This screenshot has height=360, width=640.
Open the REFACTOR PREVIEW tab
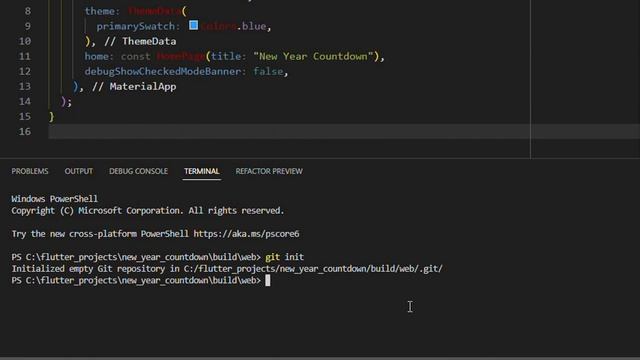pyautogui.click(x=269, y=171)
